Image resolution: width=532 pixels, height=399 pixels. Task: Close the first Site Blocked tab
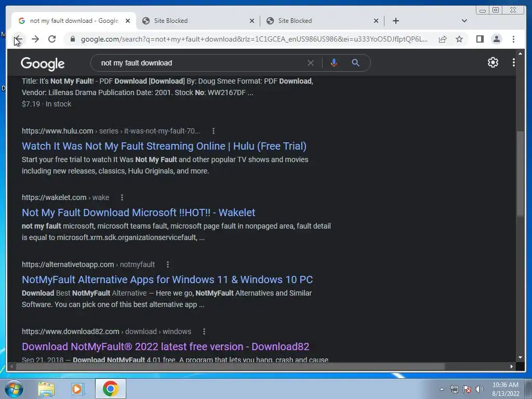252,21
